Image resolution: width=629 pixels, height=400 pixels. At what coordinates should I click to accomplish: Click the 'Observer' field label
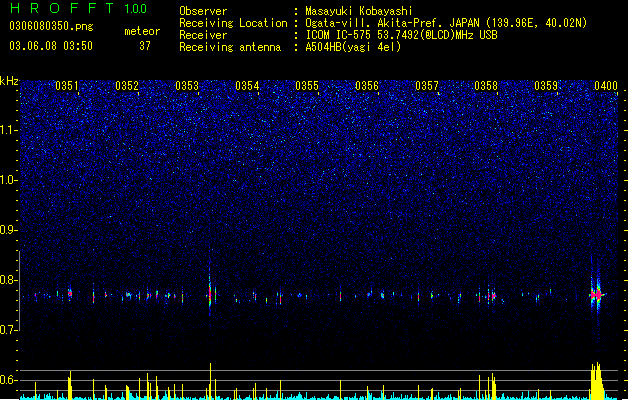[x=203, y=11]
